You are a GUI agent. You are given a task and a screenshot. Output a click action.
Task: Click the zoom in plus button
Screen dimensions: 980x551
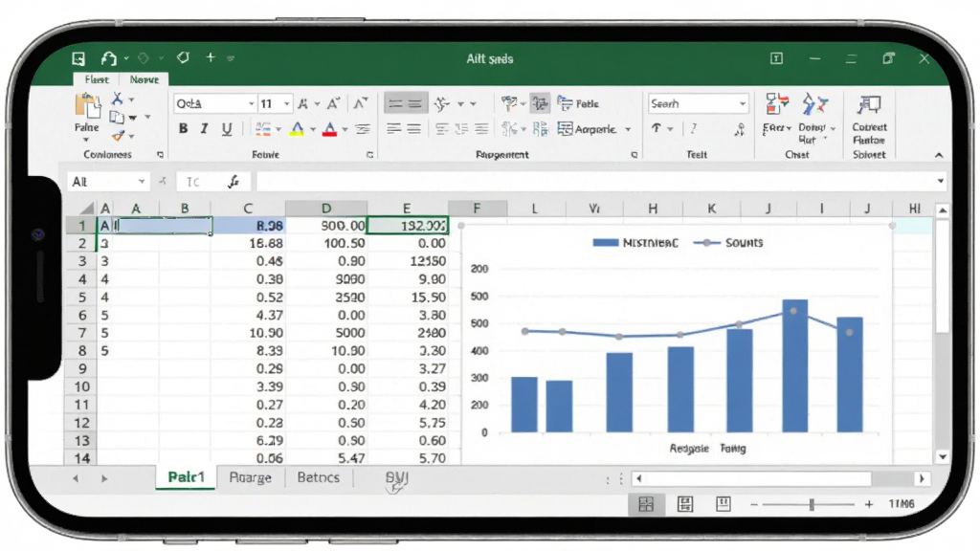[x=869, y=504]
